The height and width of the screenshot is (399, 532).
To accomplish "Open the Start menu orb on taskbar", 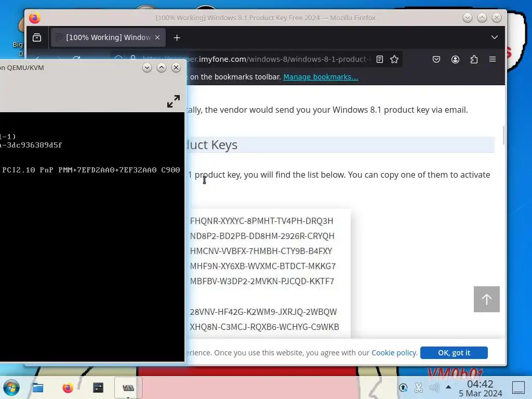I will click(11, 388).
